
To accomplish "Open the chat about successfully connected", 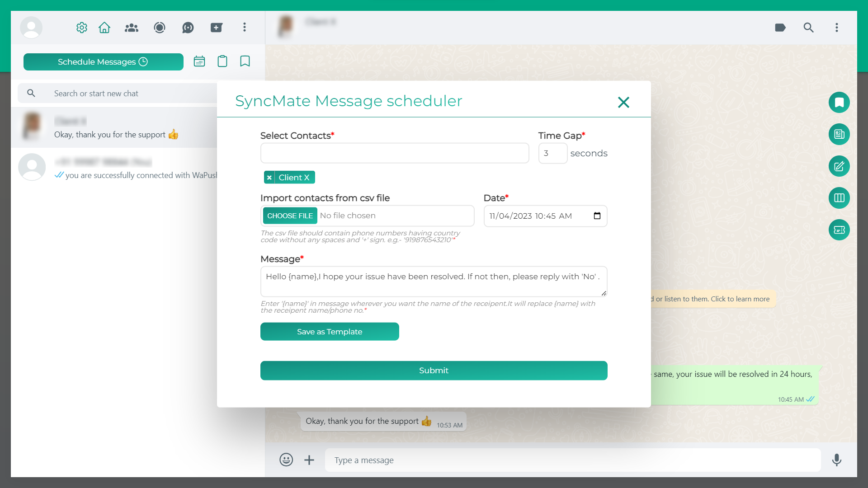I will pyautogui.click(x=114, y=168).
